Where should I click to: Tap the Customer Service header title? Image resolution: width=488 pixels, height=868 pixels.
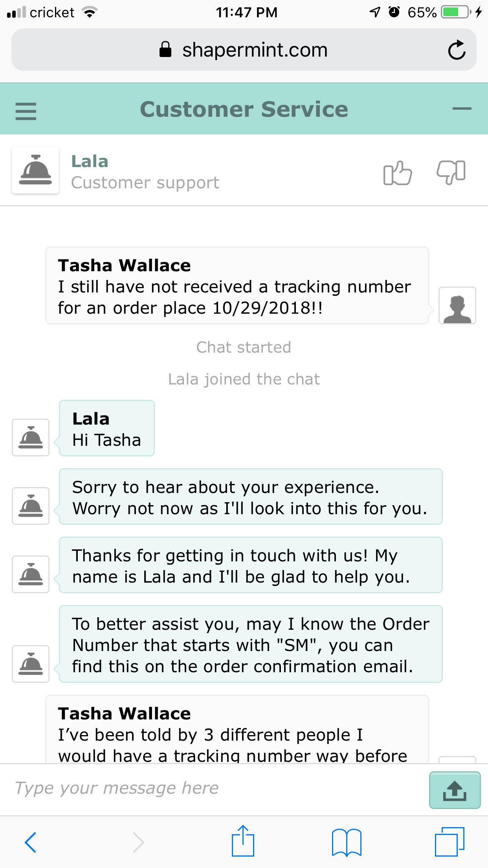coord(244,109)
